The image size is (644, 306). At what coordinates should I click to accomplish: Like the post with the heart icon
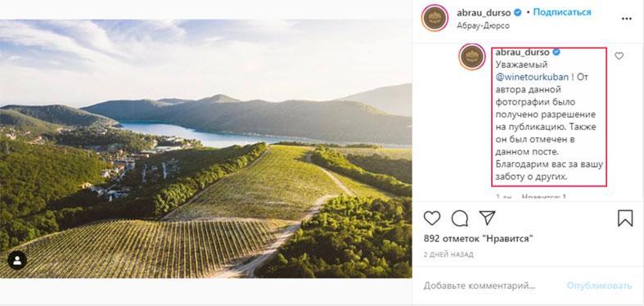(x=432, y=218)
